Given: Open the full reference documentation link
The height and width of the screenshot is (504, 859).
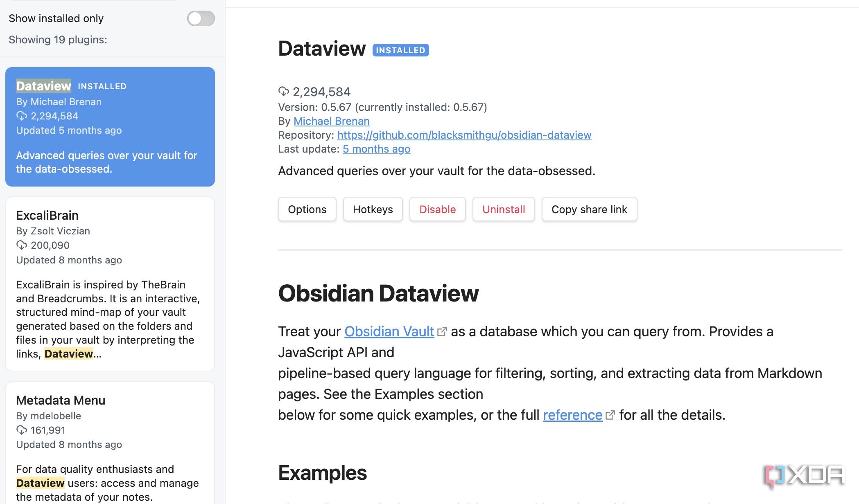Looking at the screenshot, I should pyautogui.click(x=572, y=414).
